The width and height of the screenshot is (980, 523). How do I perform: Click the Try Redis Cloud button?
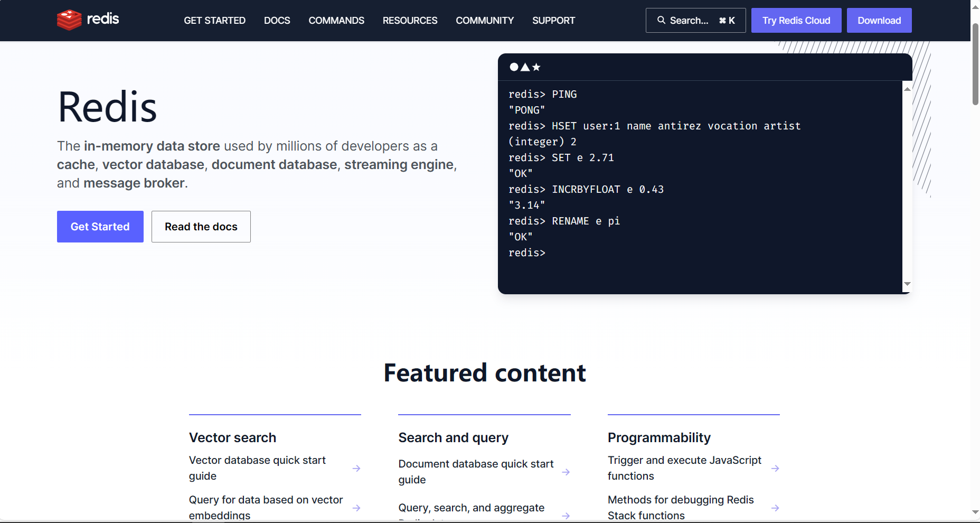tap(796, 21)
